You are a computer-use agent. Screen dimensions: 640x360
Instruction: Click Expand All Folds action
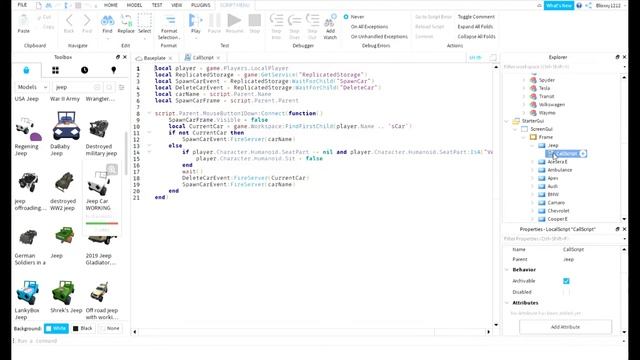(x=475, y=27)
